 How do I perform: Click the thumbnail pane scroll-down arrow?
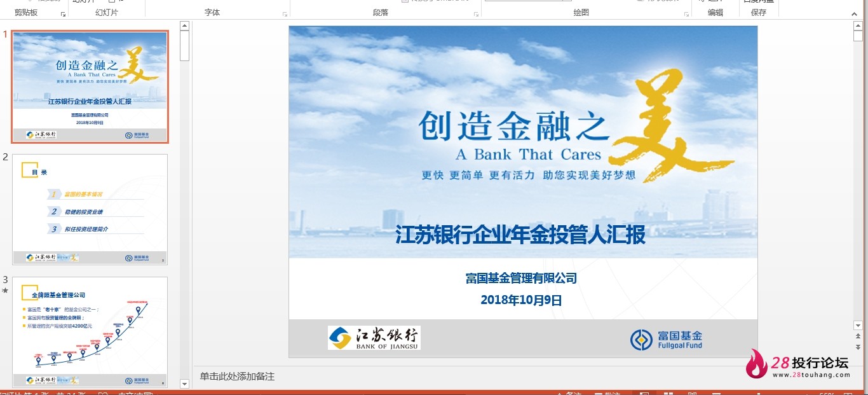pyautogui.click(x=184, y=384)
